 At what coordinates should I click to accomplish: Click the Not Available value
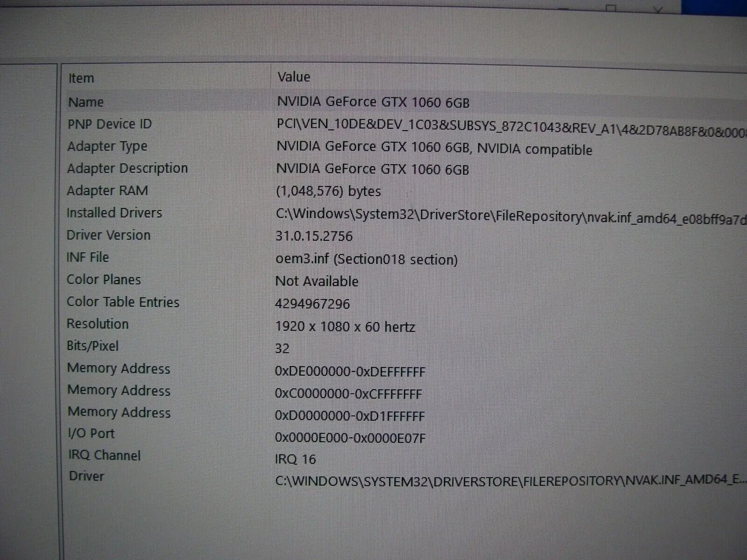pyautogui.click(x=317, y=281)
